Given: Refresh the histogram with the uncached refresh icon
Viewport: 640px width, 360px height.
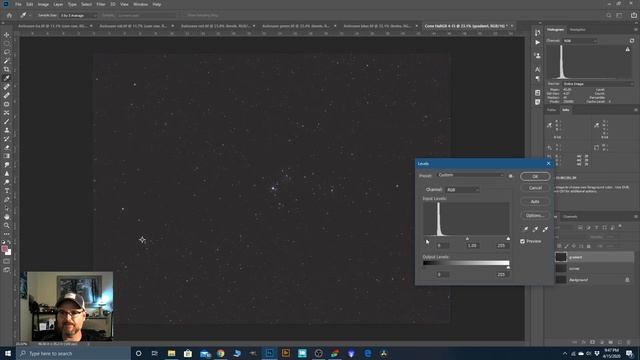Looking at the screenshot, I should (x=632, y=41).
